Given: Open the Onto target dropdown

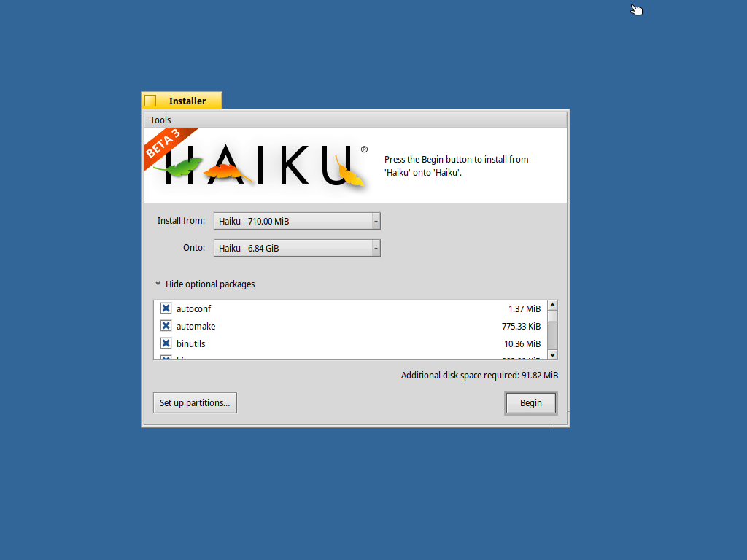Looking at the screenshot, I should click(297, 248).
